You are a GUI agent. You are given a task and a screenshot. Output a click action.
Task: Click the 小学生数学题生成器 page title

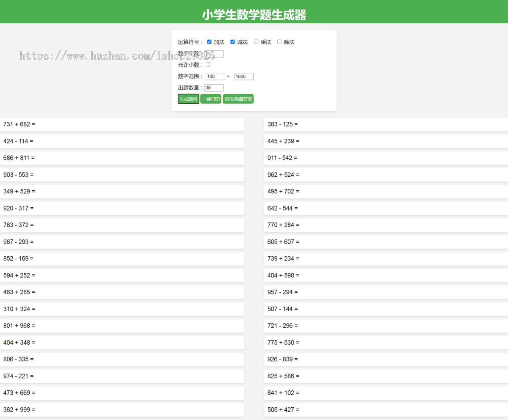[254, 15]
